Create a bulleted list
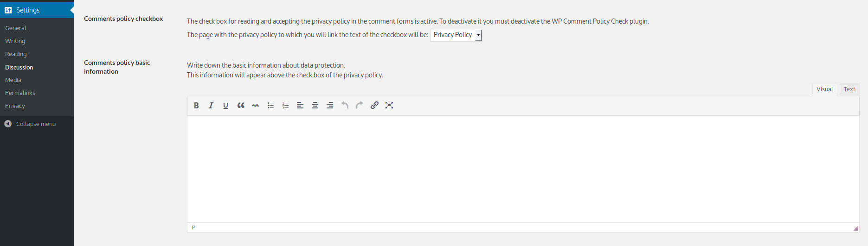Image resolution: width=868 pixels, height=246 pixels. (x=270, y=106)
